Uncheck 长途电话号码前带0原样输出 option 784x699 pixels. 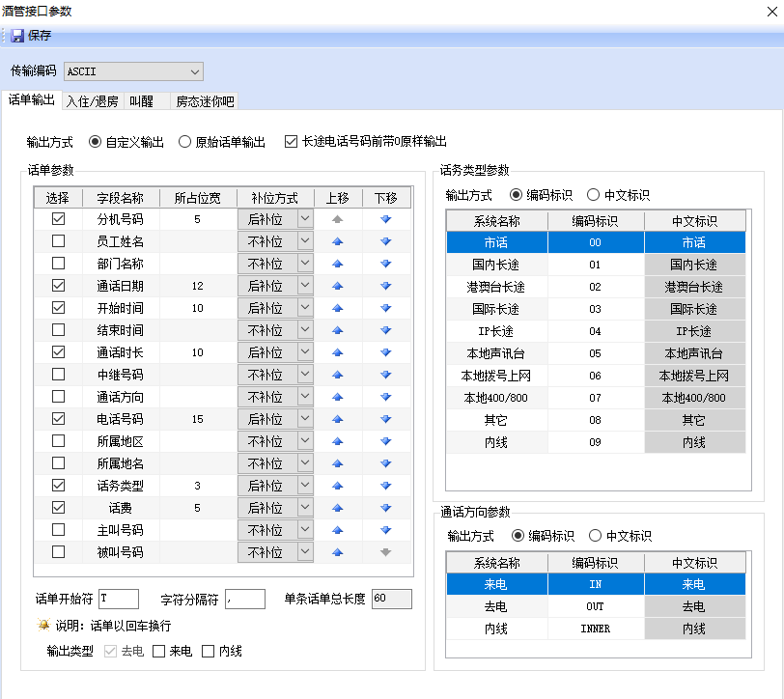tap(291, 142)
